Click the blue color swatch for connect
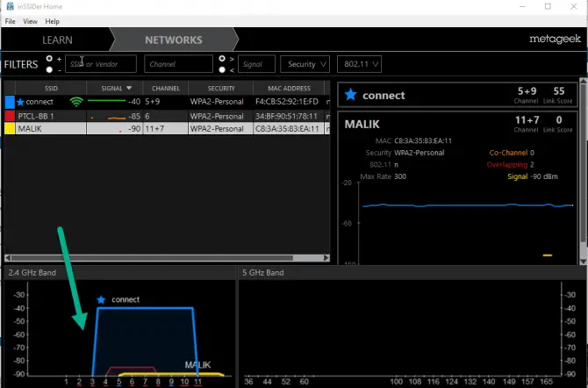 tap(10, 102)
